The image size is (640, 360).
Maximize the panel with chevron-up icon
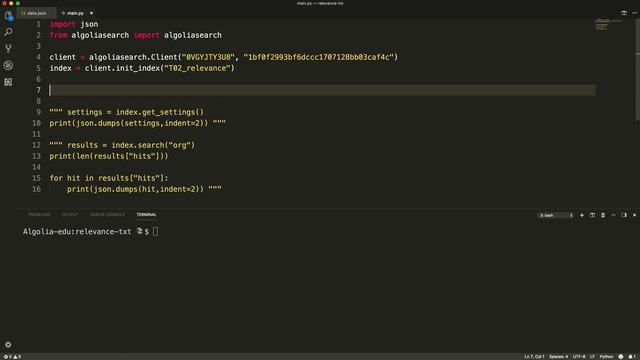point(613,215)
